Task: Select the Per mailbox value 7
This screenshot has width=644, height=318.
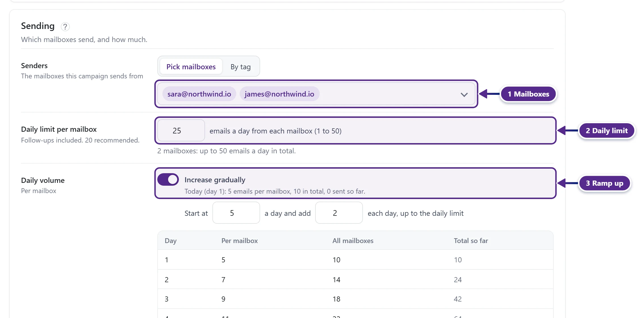Action: 223,280
